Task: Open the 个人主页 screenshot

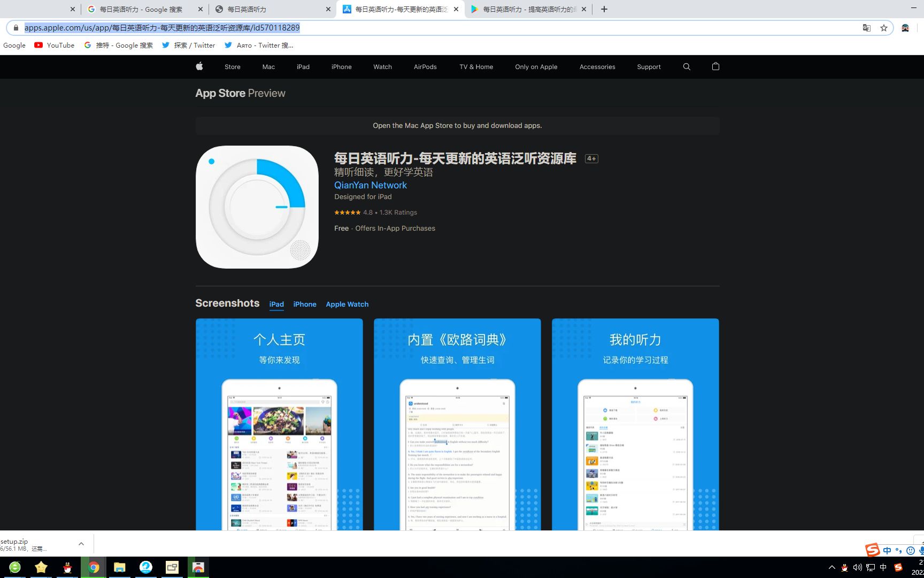Action: 279,424
